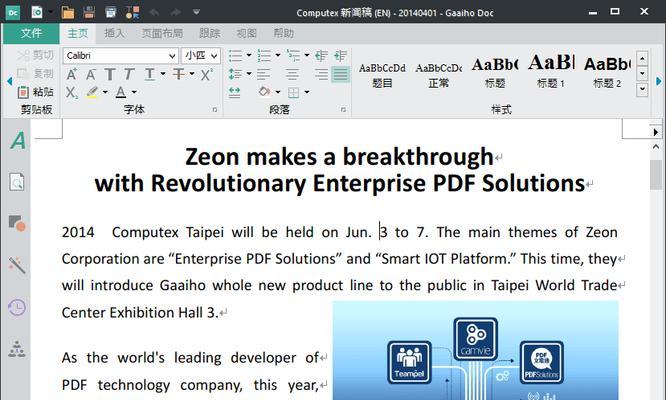
Task: Switch to the 视图 view tab
Action: pos(247,34)
